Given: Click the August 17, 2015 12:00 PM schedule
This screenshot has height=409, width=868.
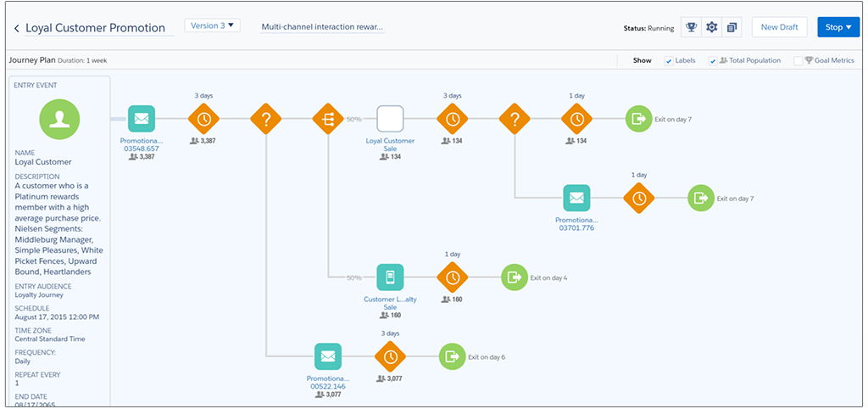Looking at the screenshot, I should click(57, 317).
